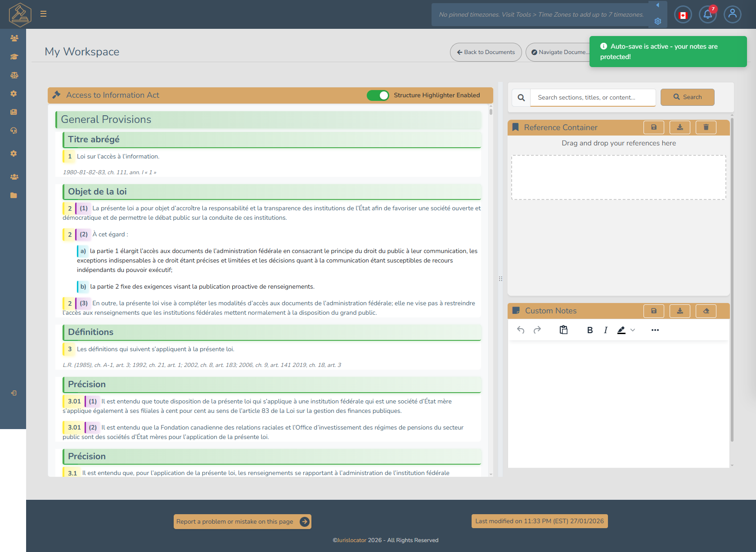Erase Custom Notes with eraser icon

(x=706, y=311)
